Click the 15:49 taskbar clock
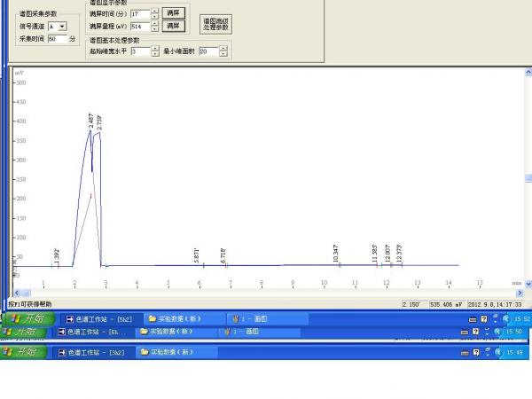The height and width of the screenshot is (399, 532). (514, 353)
